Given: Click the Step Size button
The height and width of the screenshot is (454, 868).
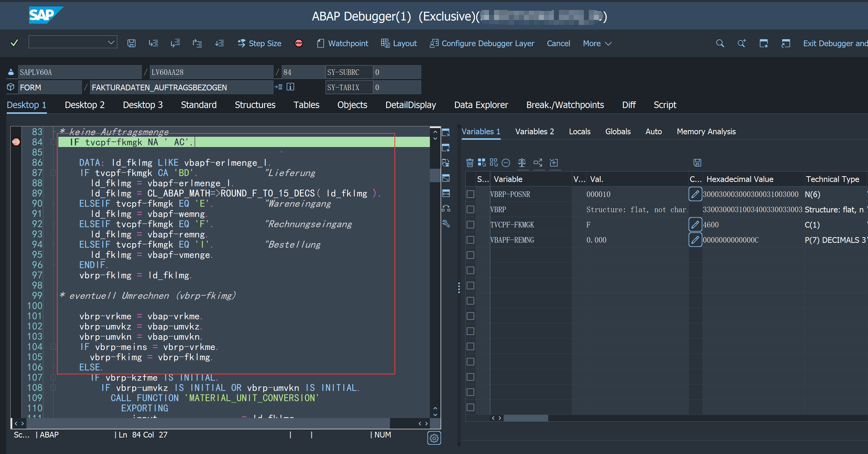Looking at the screenshot, I should (259, 43).
